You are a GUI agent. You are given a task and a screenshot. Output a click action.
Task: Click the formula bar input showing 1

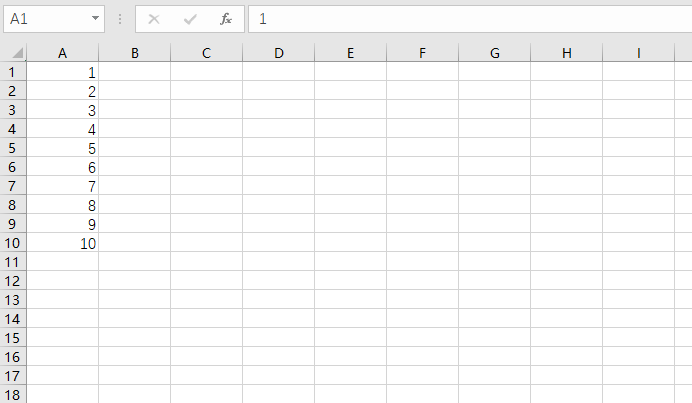point(470,19)
